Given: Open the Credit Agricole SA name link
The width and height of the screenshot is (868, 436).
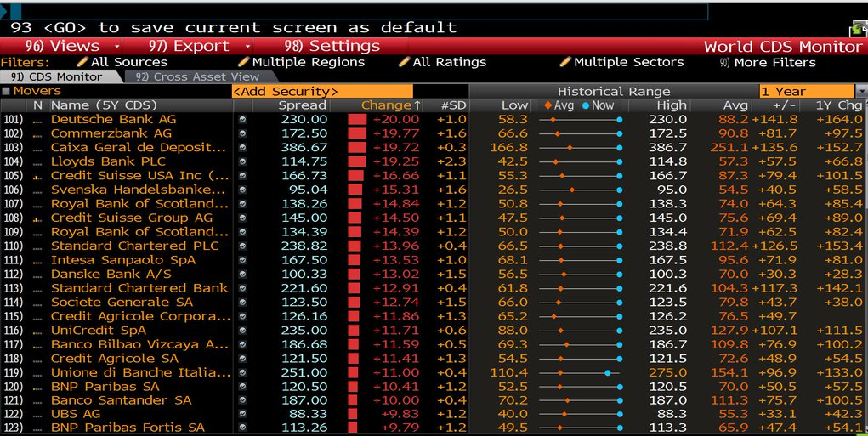Looking at the screenshot, I should pos(115,359).
